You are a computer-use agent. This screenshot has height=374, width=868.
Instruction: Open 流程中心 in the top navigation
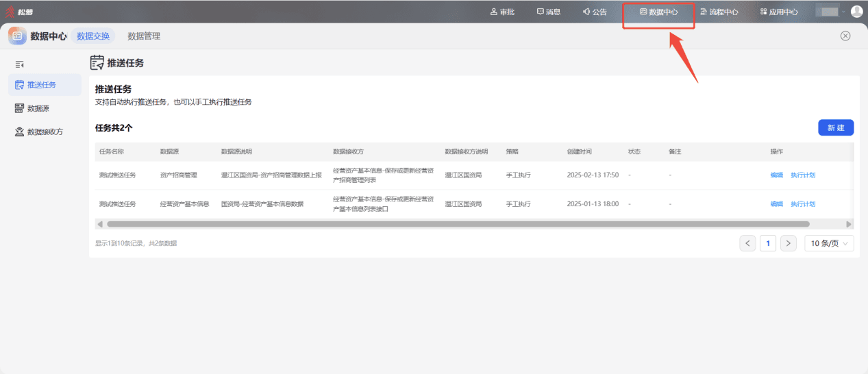point(719,12)
